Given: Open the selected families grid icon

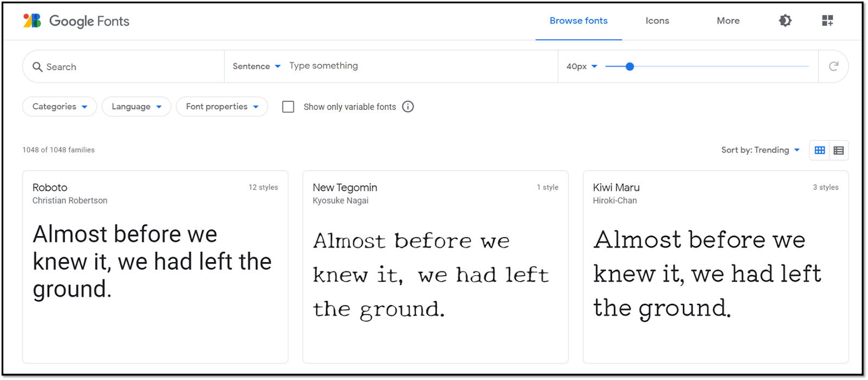Looking at the screenshot, I should [x=827, y=21].
